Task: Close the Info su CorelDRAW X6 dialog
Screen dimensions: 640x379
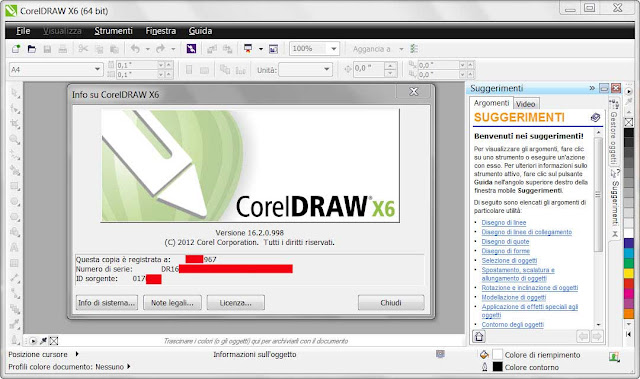Action: click(413, 92)
